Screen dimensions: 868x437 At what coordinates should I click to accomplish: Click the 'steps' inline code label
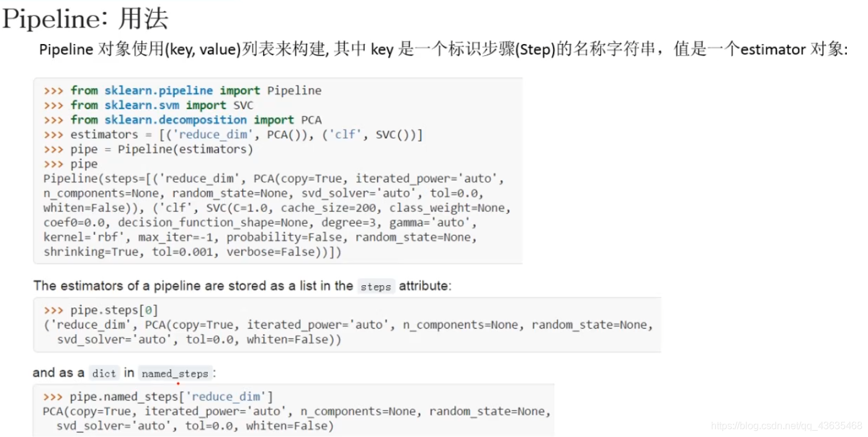(x=376, y=286)
